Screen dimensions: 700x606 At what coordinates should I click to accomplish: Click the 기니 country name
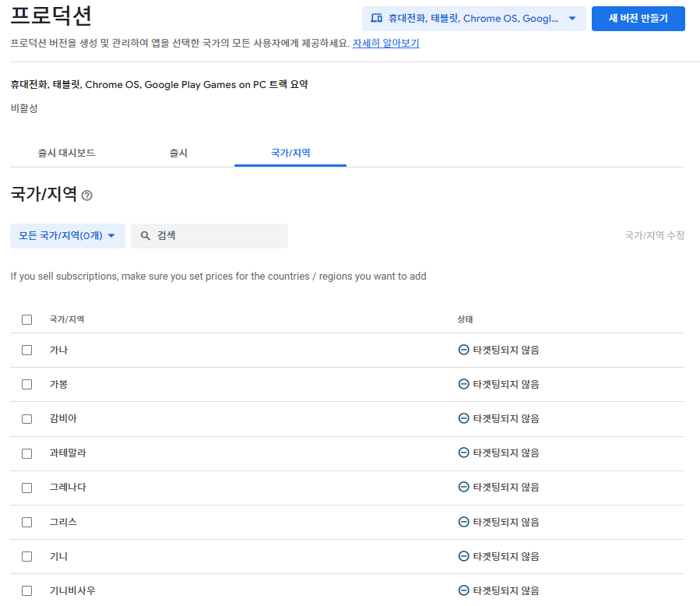(x=58, y=556)
